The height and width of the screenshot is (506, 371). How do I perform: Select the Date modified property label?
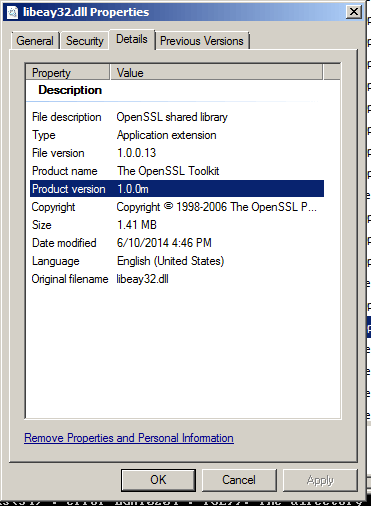[x=64, y=243]
